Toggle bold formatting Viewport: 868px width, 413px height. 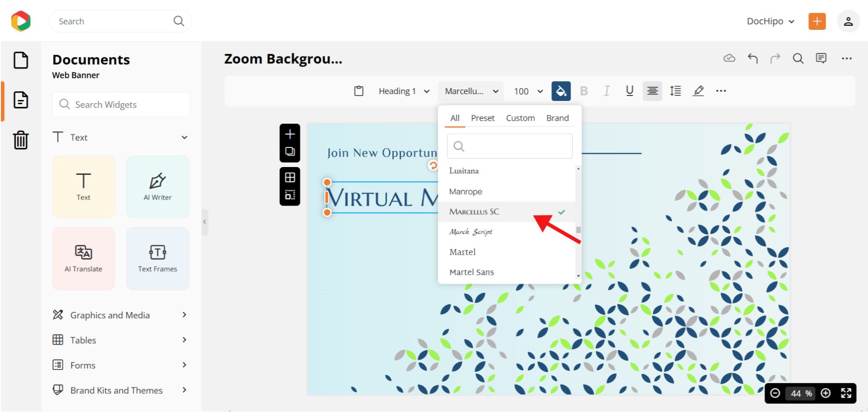tap(584, 91)
